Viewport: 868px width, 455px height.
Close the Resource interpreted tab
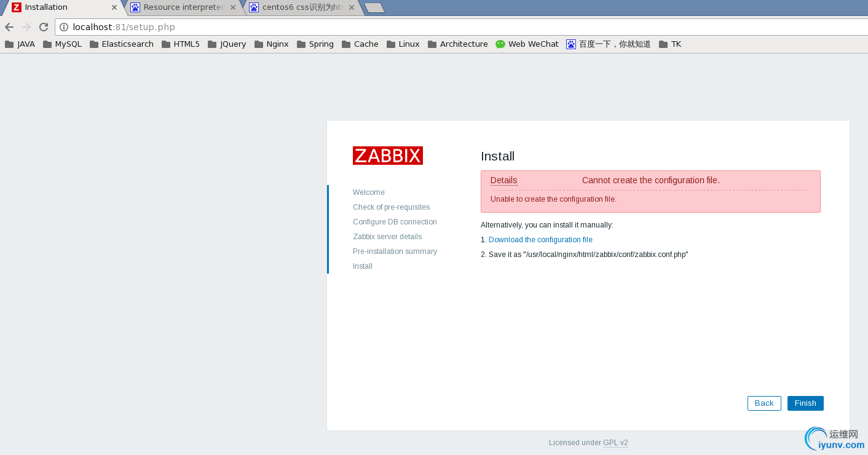pos(233,7)
